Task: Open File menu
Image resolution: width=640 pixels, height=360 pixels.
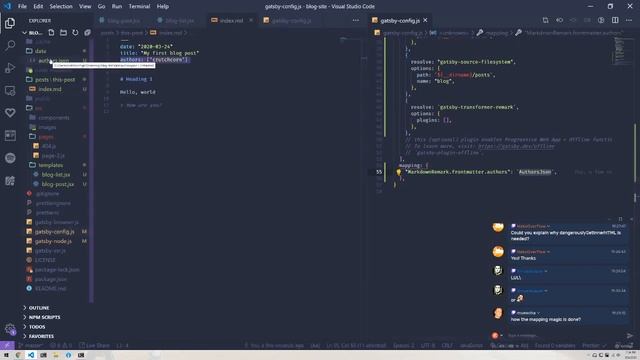Action: point(22,6)
